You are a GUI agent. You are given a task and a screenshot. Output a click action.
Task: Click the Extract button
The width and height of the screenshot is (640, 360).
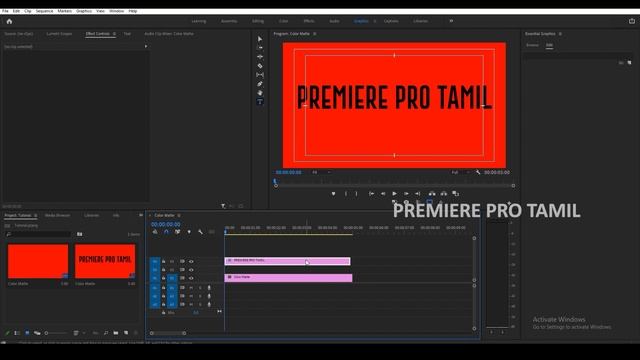(444, 193)
